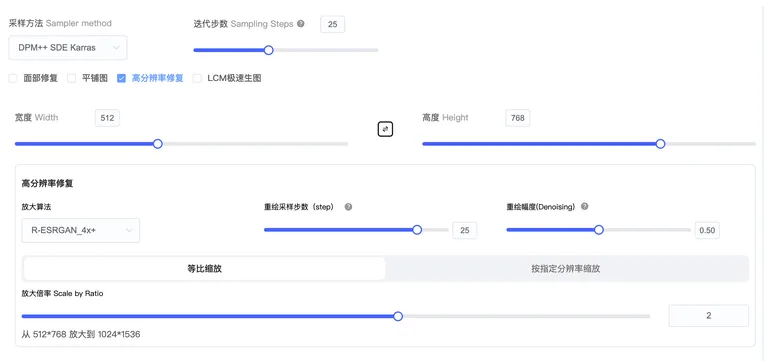Click the help icon next to 重绘幅度 Denoising

[x=585, y=206]
